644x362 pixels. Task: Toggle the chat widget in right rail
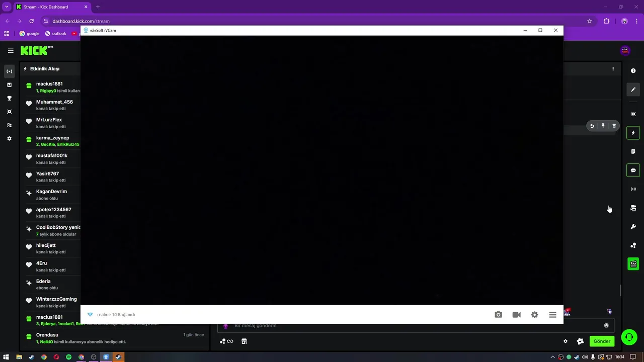coord(633,170)
